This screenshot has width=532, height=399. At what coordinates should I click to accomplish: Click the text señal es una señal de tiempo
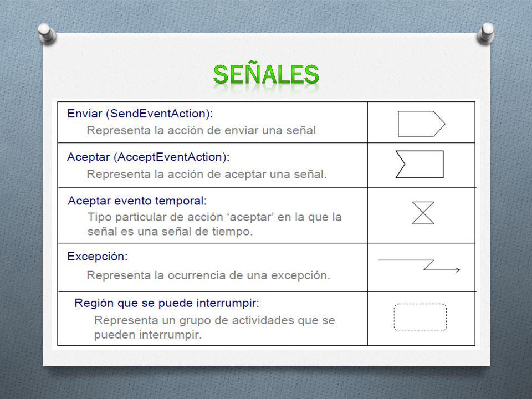[170, 232]
